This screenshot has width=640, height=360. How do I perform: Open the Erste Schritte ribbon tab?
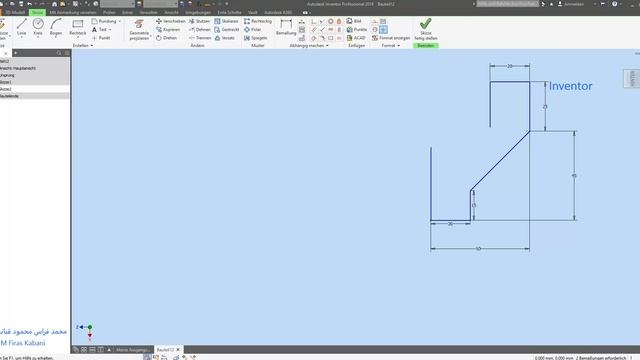point(229,12)
